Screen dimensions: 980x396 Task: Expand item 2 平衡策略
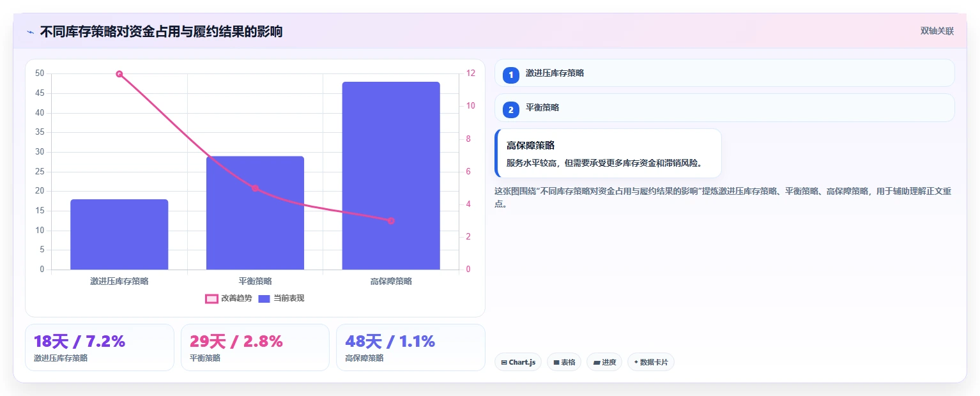pos(724,107)
